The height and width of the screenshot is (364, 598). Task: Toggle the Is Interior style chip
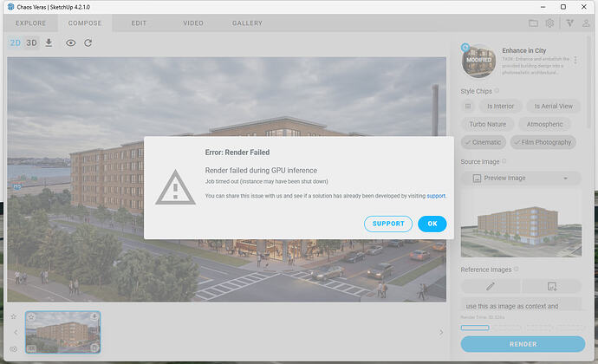coord(500,106)
